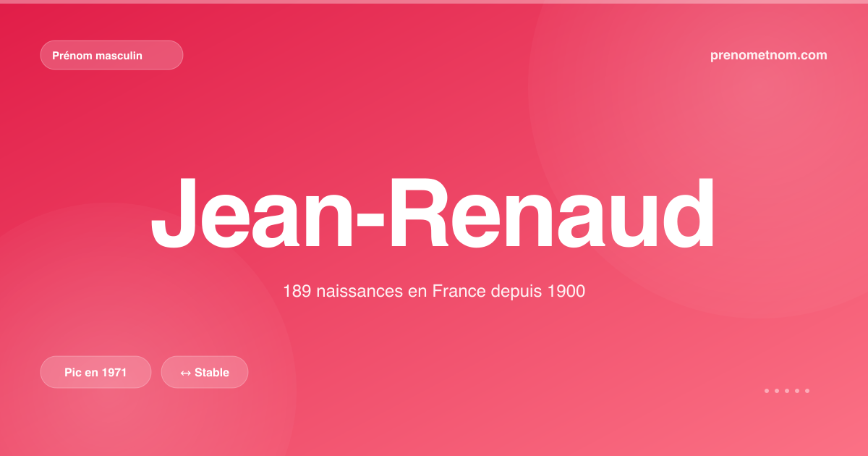Click the "Pic en 1971" pill
The width and height of the screenshot is (868, 456).
click(95, 372)
